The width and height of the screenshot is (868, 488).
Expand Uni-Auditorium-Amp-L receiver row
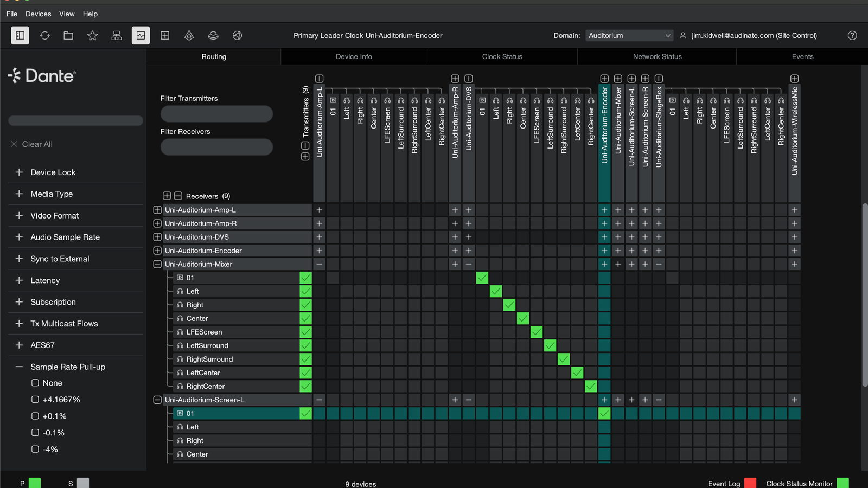pos(157,210)
